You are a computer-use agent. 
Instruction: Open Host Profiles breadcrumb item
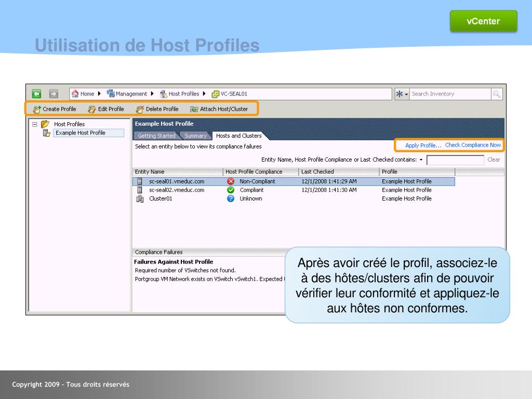pos(180,94)
